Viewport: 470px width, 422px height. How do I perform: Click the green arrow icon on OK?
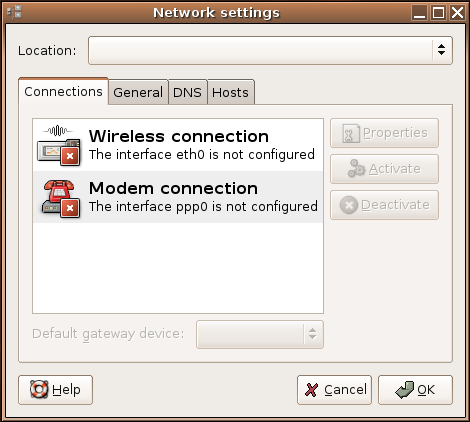click(405, 390)
